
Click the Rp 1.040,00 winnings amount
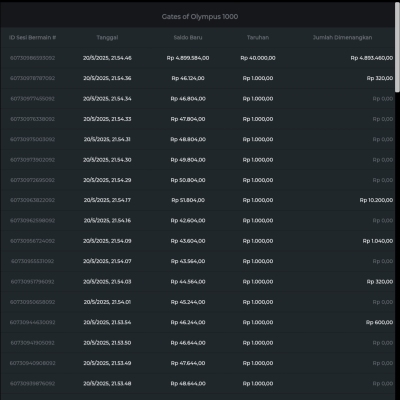[378, 241]
